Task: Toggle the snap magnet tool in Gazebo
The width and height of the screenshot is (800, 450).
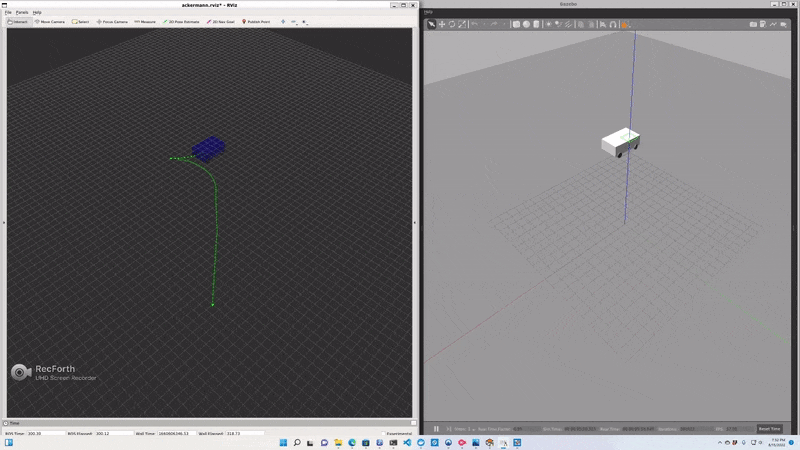Action: pyautogui.click(x=613, y=24)
